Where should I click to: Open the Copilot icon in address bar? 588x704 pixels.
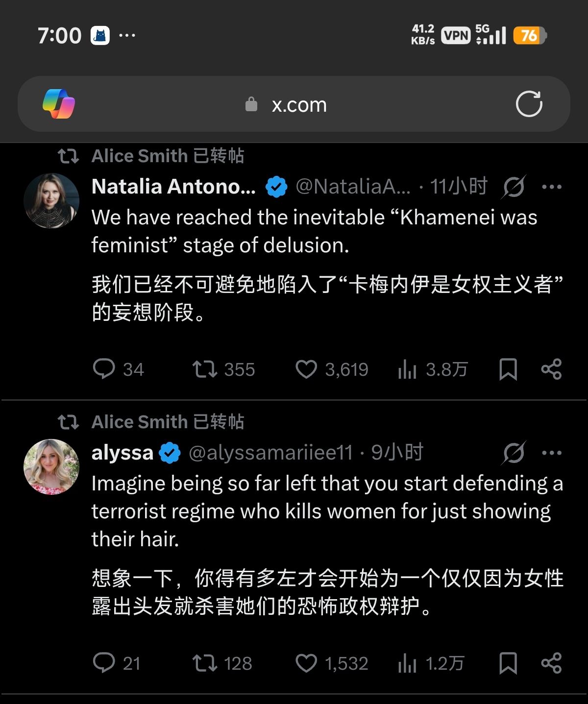click(x=59, y=104)
